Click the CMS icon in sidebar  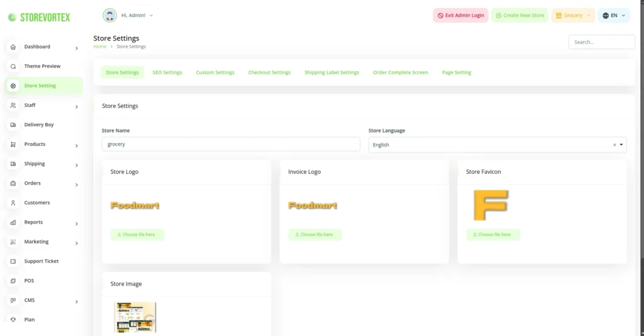pyautogui.click(x=13, y=300)
